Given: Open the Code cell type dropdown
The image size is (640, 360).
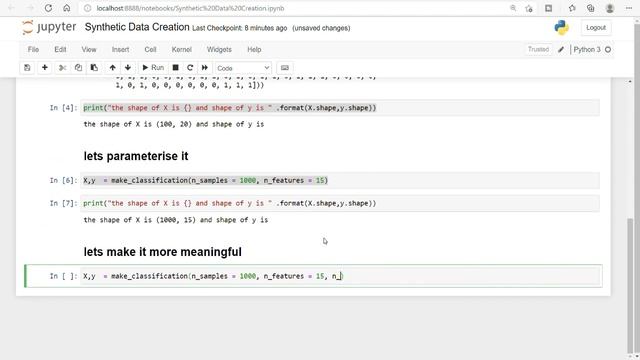Looking at the screenshot, I should 243,68.
